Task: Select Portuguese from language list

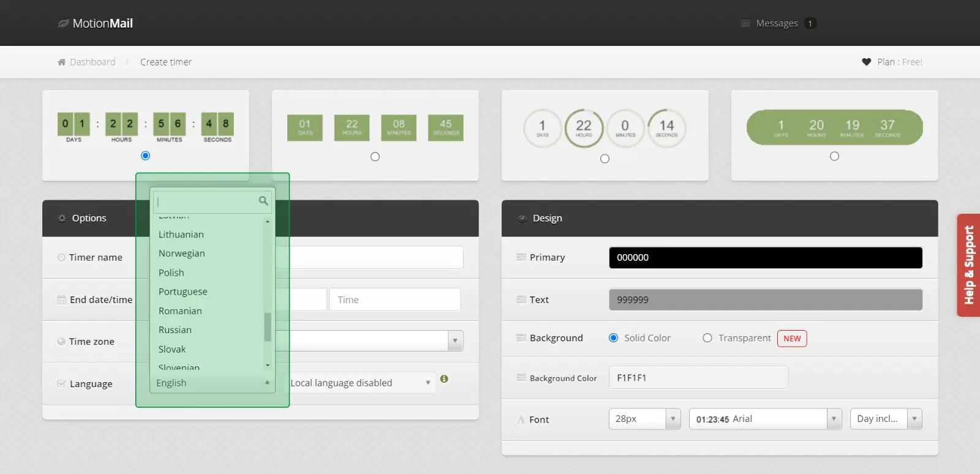Action: (183, 292)
